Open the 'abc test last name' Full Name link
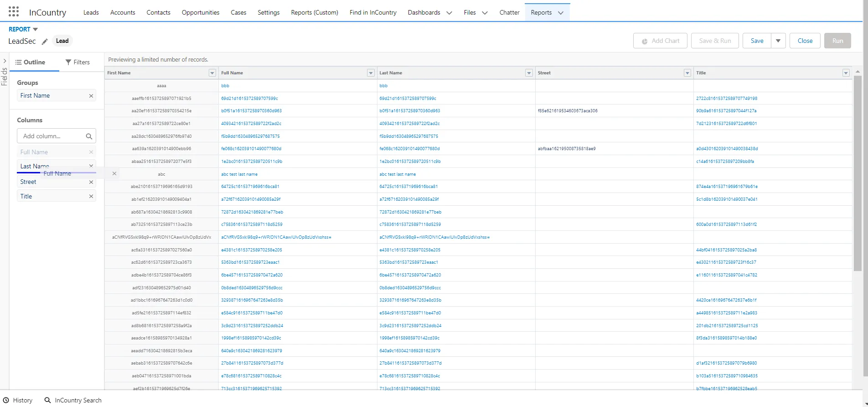This screenshot has height=407, width=868. [x=239, y=174]
